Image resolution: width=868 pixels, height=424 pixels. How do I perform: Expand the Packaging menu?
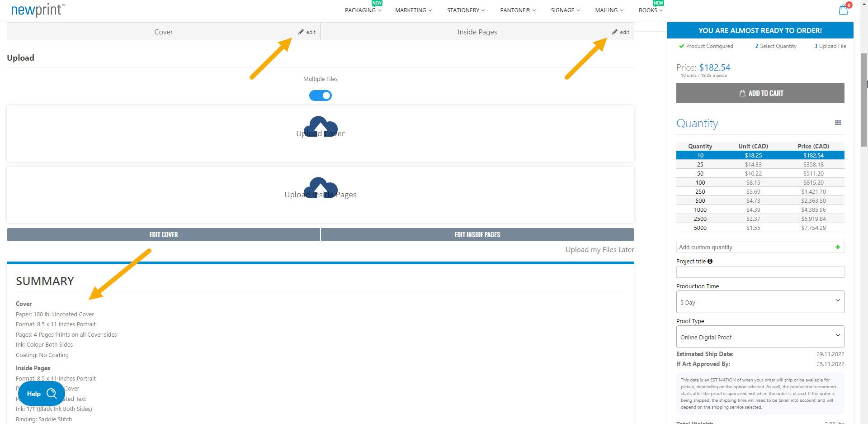point(363,10)
